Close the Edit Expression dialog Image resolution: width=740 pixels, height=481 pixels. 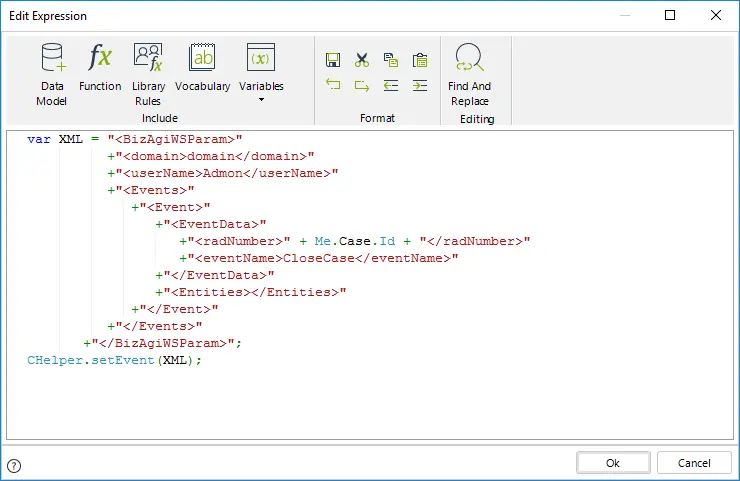click(716, 15)
